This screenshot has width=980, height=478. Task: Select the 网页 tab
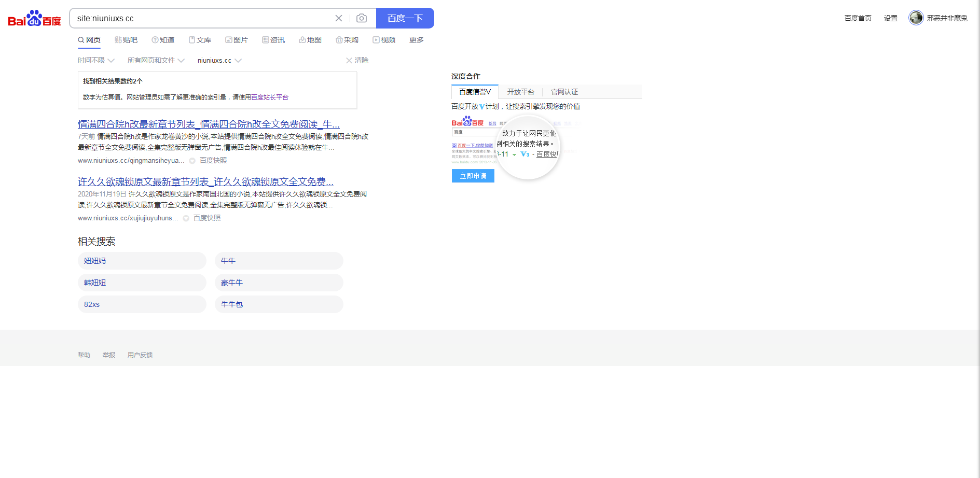tap(89, 40)
